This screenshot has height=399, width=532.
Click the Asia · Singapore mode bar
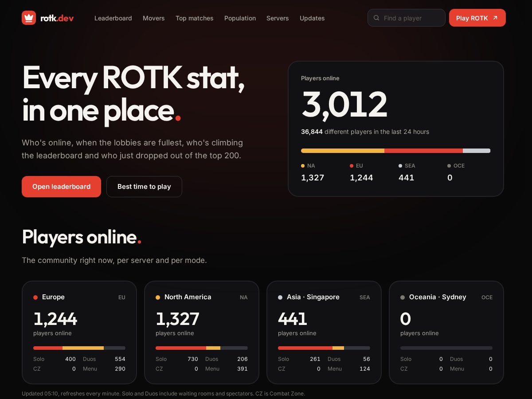324,348
